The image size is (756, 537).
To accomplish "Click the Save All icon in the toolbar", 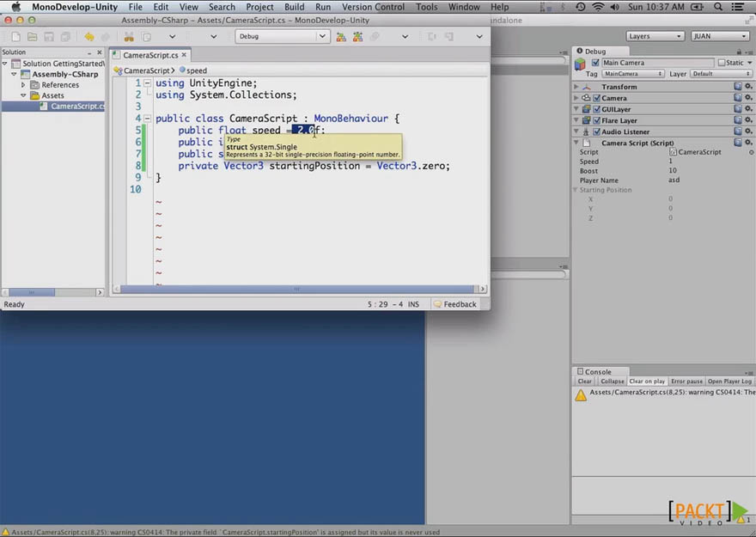I will (x=65, y=37).
